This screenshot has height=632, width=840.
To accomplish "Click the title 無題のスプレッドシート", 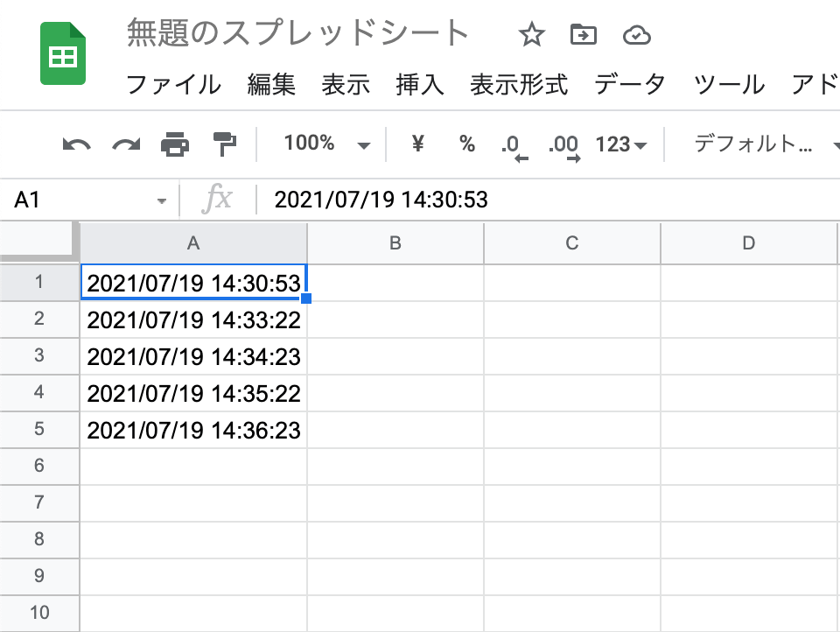I will pos(297,32).
